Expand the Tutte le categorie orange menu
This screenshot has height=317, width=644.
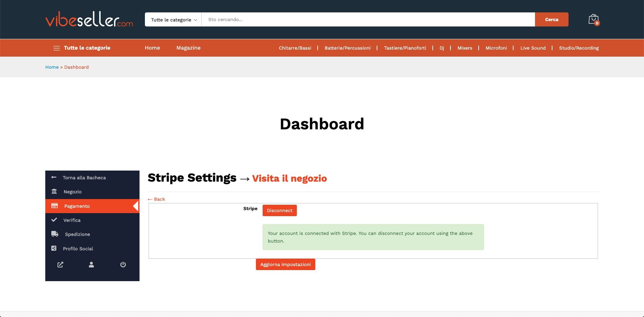coord(82,48)
